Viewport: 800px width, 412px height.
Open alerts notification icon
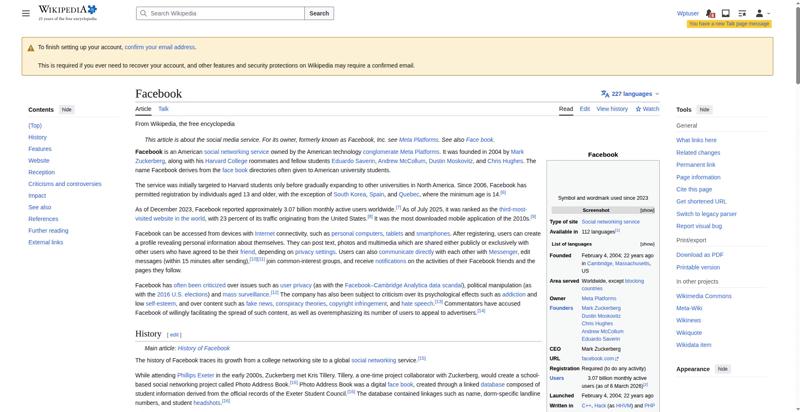click(x=710, y=13)
